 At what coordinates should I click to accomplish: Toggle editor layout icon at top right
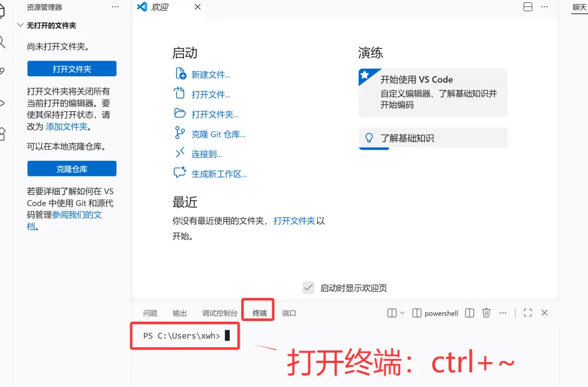pos(528,7)
